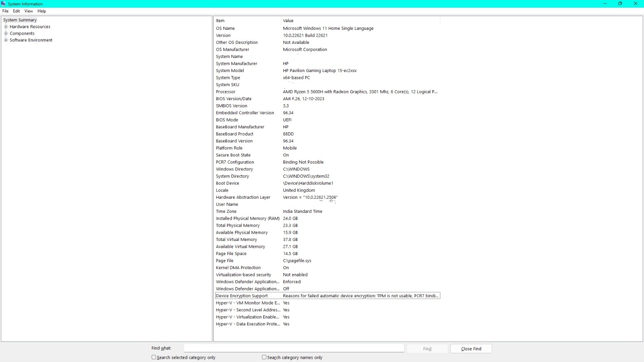
Task: Select Hyper-V Data Execution Protection row
Action: pos(327,324)
